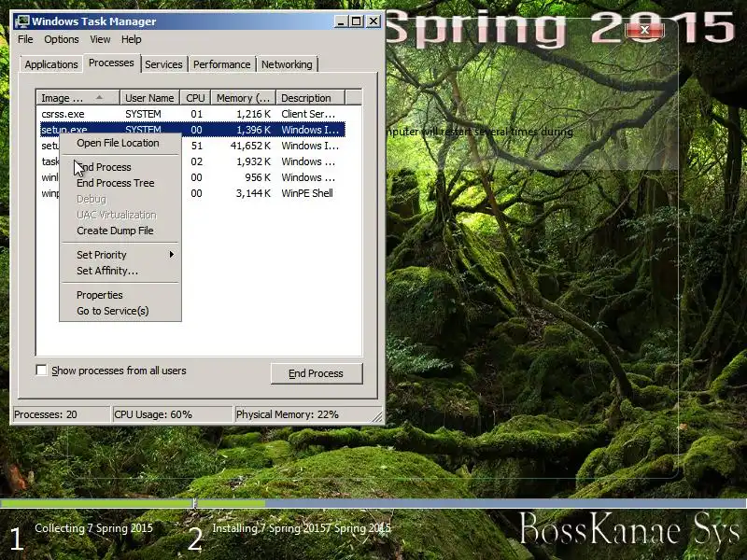747x560 pixels.
Task: Click the 1,932 K memory cell
Action: pos(253,161)
